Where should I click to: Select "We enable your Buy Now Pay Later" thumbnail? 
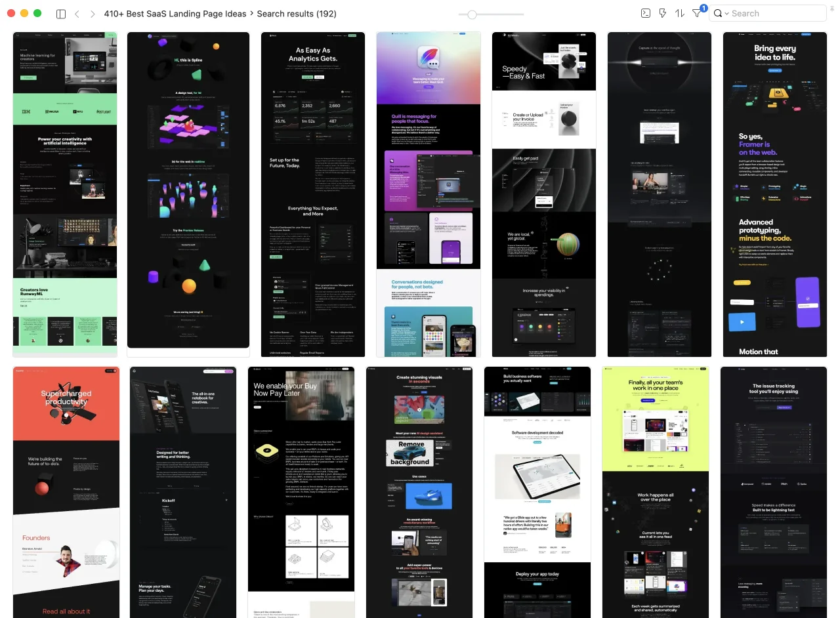pyautogui.click(x=301, y=492)
